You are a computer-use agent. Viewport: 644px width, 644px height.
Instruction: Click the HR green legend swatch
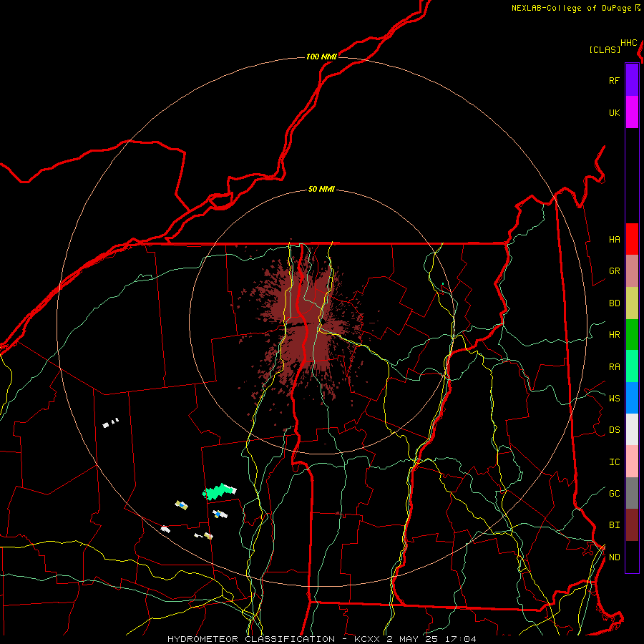tap(632, 334)
